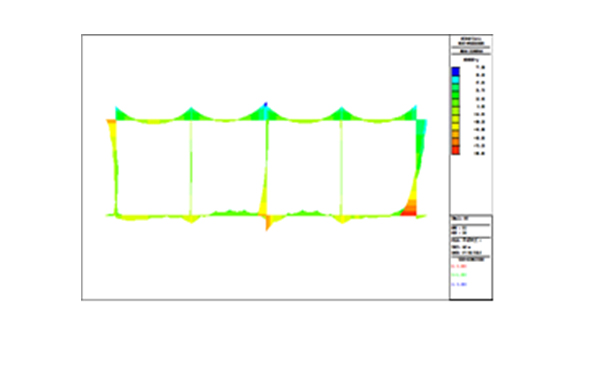Click the yellow triangle beneath the fourth column
Screen dimensions: 590x380
click(x=342, y=220)
